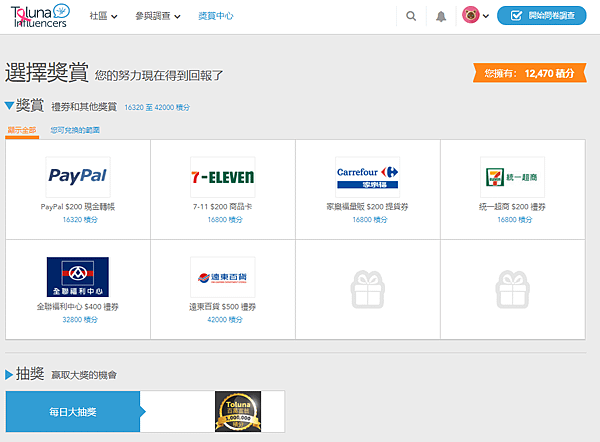Click the Toluna Influencers logo
The height and width of the screenshot is (442, 600).
40,16
